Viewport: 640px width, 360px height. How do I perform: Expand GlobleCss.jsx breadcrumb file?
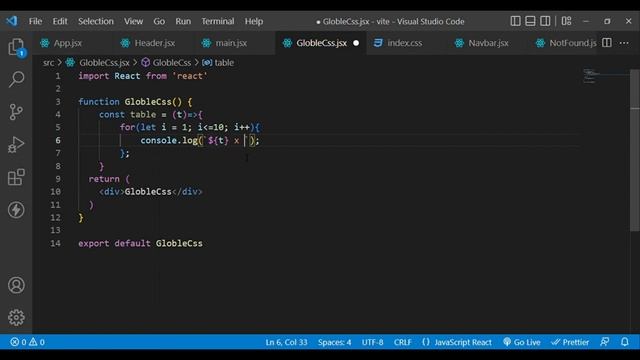(x=104, y=62)
